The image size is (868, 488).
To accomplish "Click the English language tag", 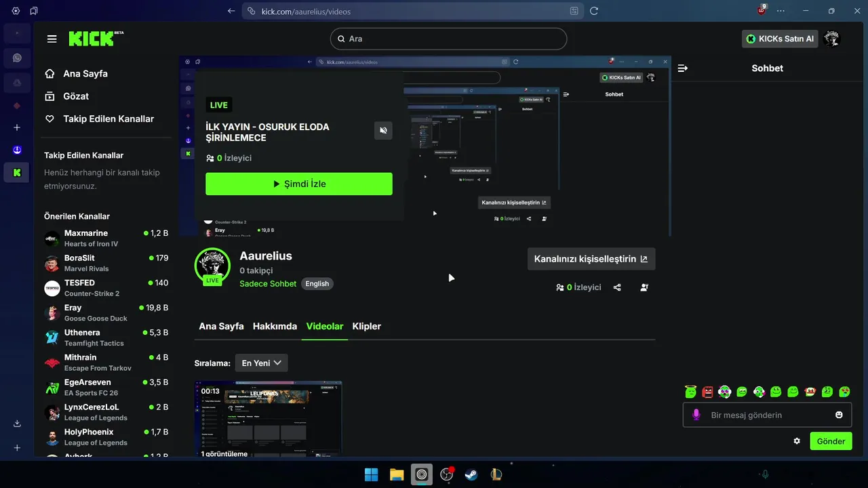I will [317, 284].
